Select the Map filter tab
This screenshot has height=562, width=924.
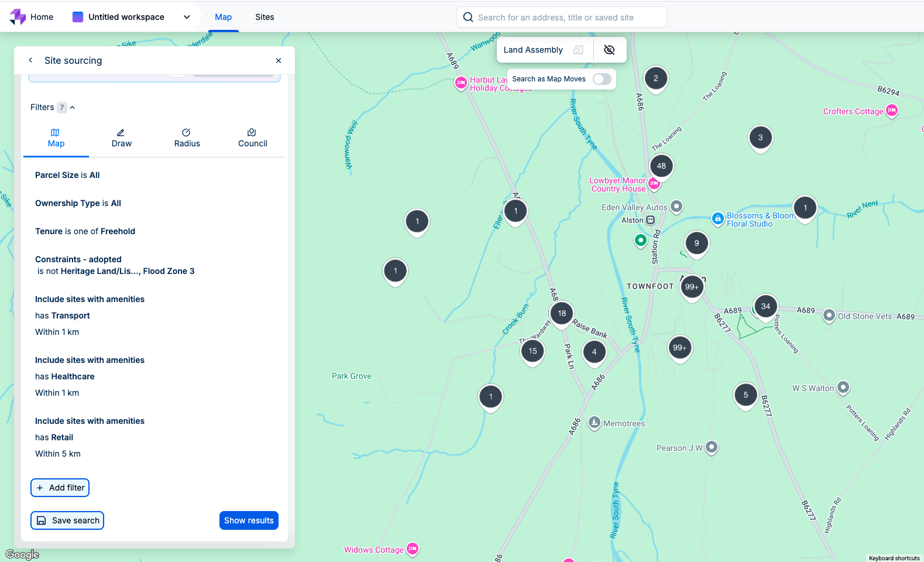click(x=56, y=138)
